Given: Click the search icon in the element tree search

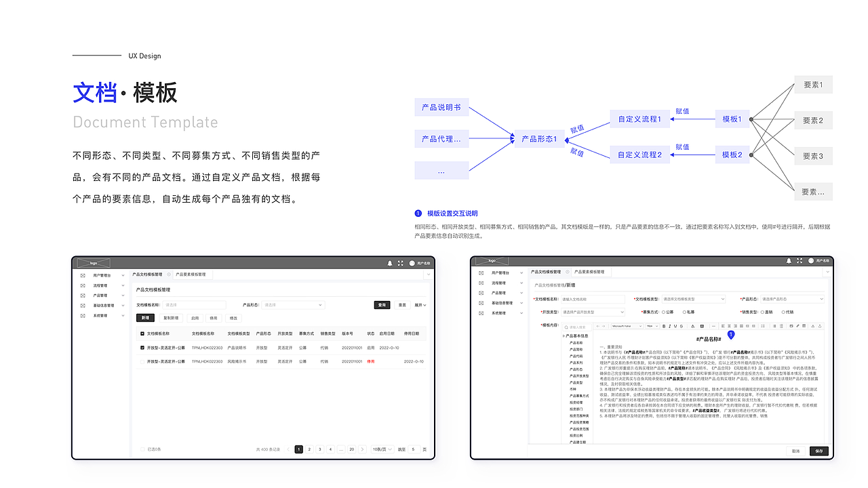Looking at the screenshot, I should [566, 327].
